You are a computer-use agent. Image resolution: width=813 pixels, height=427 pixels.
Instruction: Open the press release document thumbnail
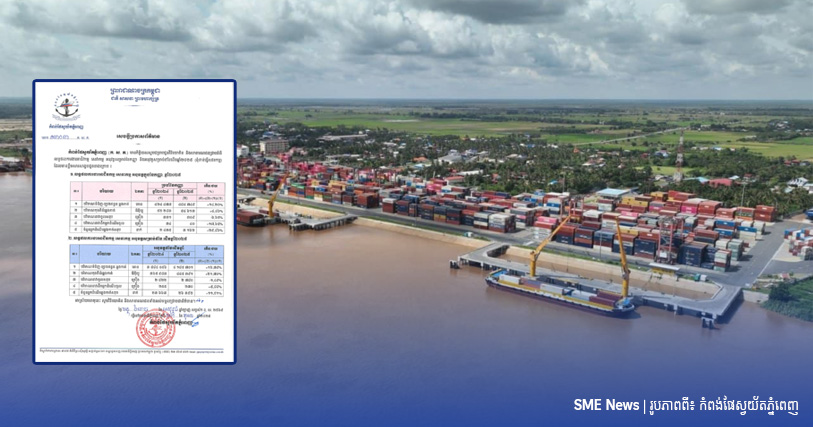click(135, 221)
